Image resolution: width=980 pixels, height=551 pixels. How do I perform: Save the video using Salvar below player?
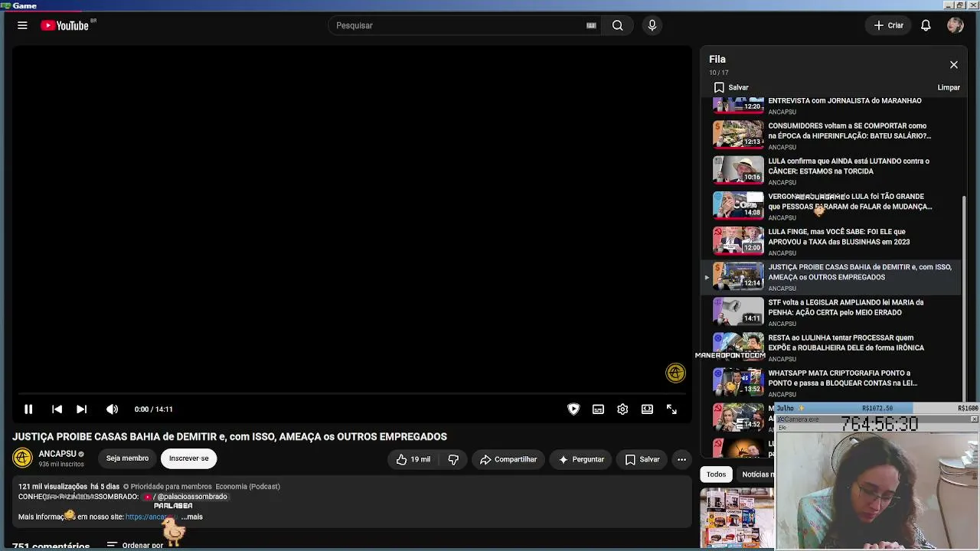point(642,459)
